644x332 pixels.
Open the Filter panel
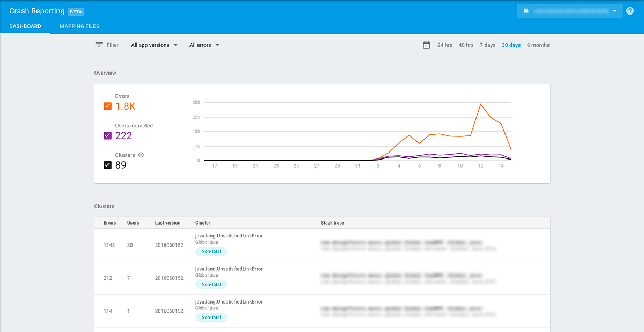point(107,45)
